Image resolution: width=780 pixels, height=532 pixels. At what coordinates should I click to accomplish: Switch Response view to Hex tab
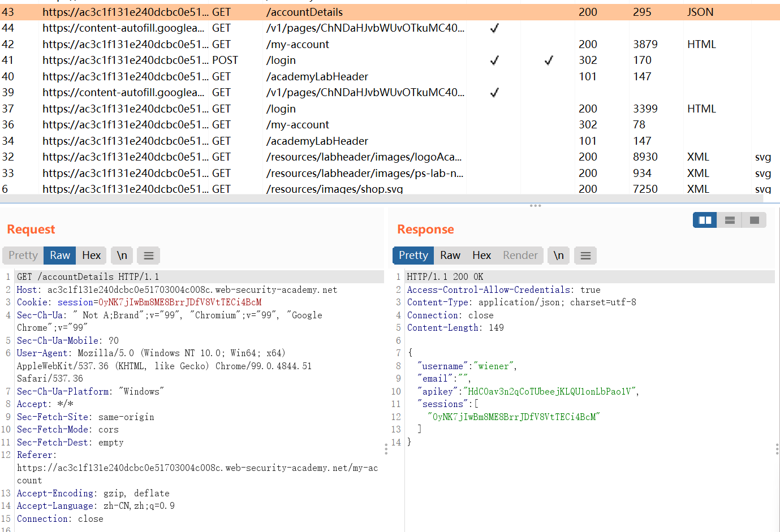481,256
